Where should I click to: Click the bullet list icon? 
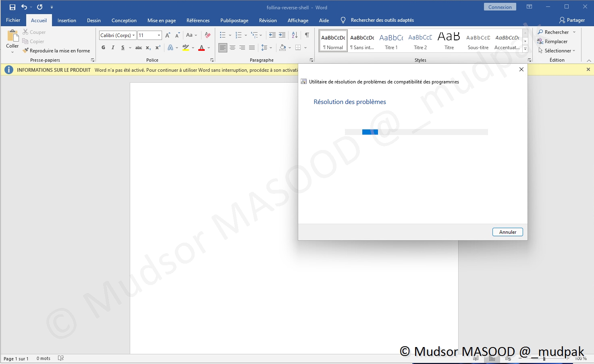pyautogui.click(x=222, y=35)
